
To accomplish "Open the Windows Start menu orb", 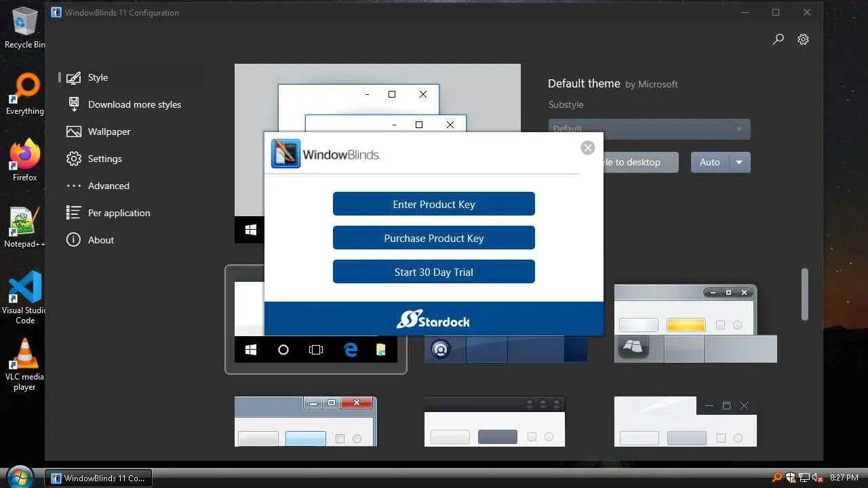I will pyautogui.click(x=20, y=477).
